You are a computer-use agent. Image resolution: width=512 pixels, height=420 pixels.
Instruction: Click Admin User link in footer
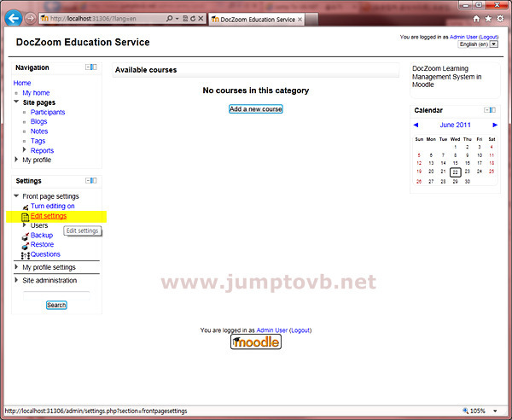click(271, 330)
